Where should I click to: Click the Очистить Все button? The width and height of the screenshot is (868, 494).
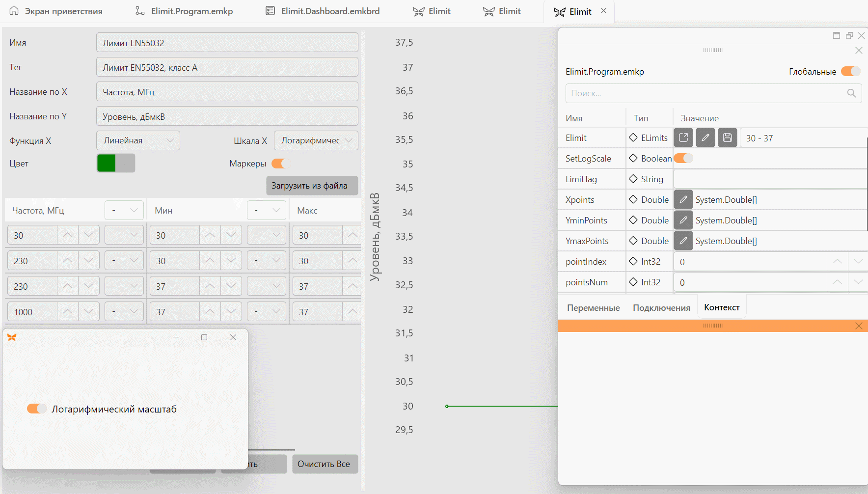(325, 464)
